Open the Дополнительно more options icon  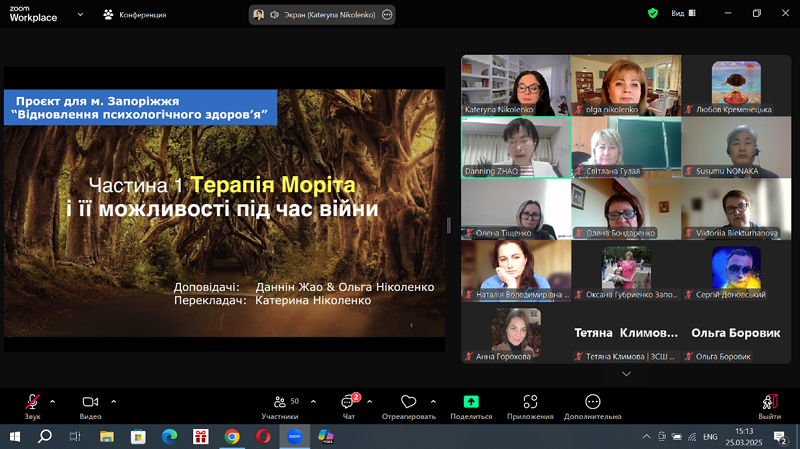(x=592, y=403)
